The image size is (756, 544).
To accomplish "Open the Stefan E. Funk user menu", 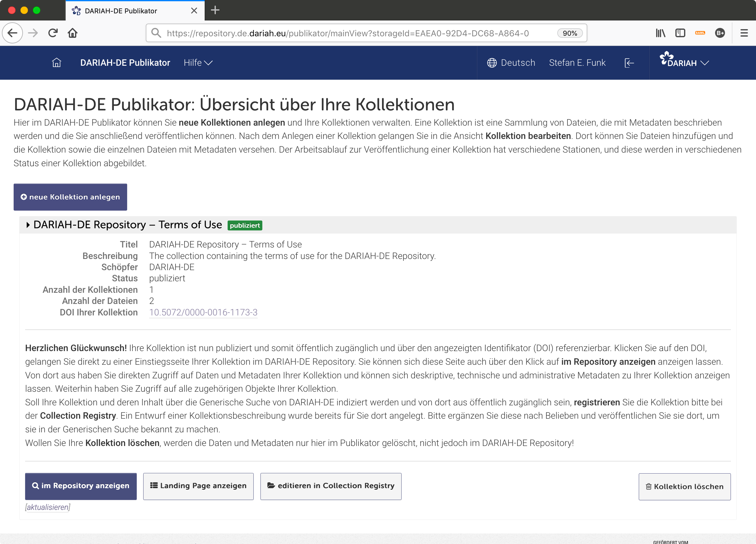I will [577, 63].
